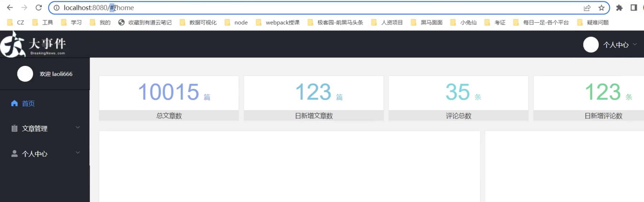The height and width of the screenshot is (202, 644).
Task: Click the 总文章数 card label
Action: 169,116
